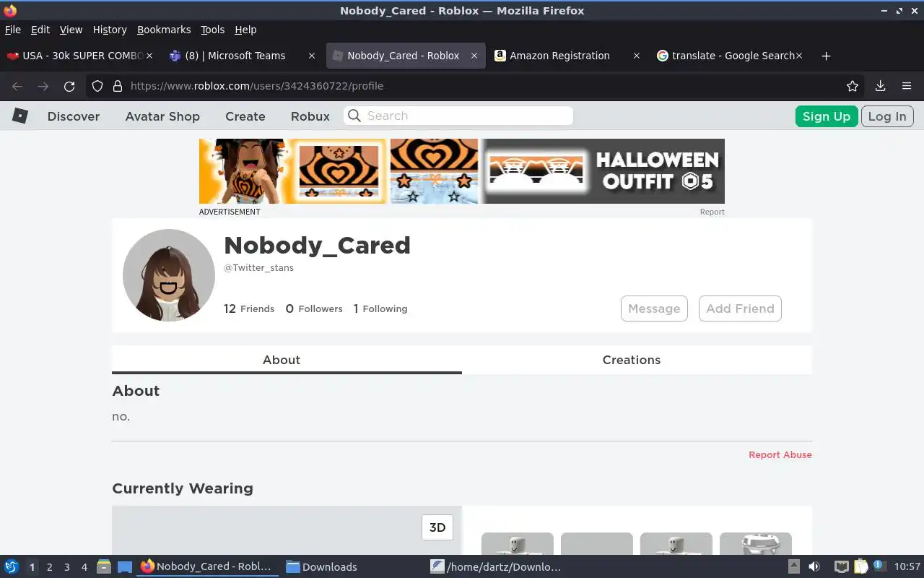Go forward using the forward arrow
Screen dimensions: 924x578
(43, 86)
